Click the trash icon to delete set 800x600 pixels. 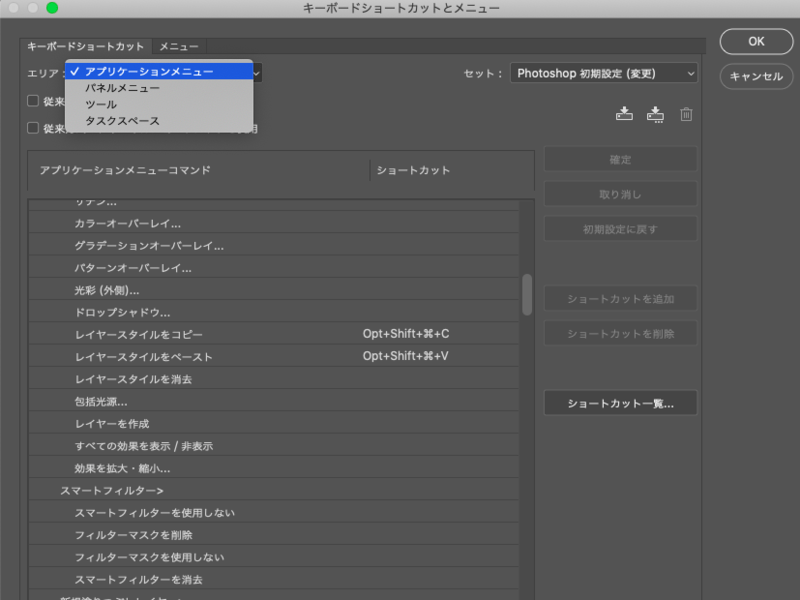pyautogui.click(x=686, y=114)
